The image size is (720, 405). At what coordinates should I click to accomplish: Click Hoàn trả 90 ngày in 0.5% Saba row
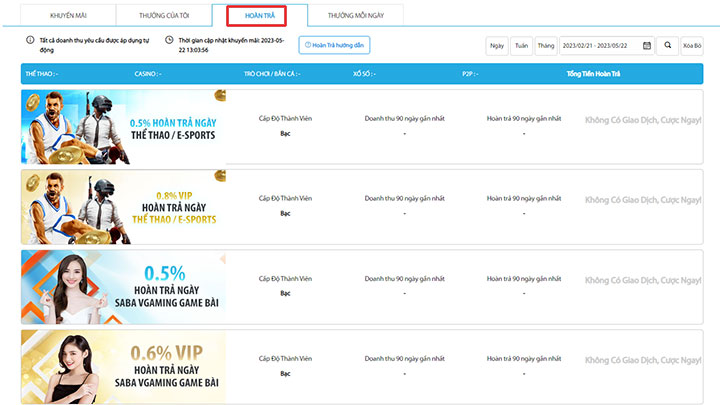(524, 279)
